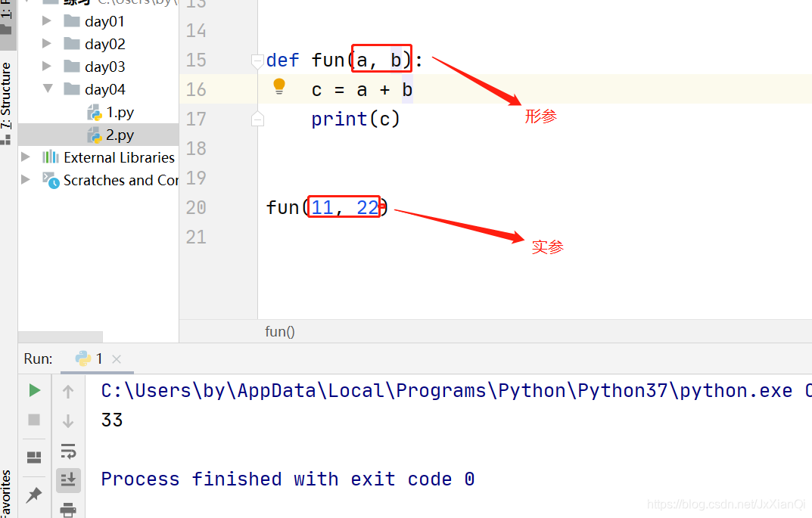
Task: Close the Run tab named 1
Action: point(117,359)
